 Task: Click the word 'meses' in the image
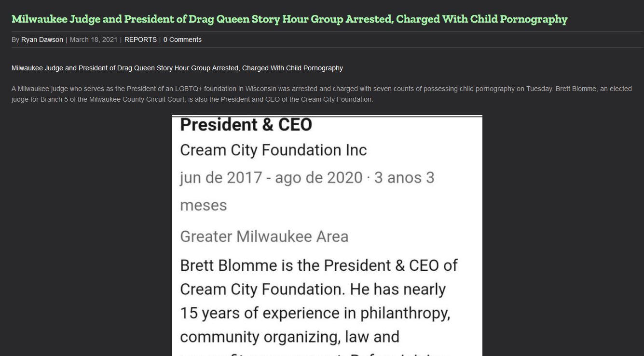(x=203, y=206)
